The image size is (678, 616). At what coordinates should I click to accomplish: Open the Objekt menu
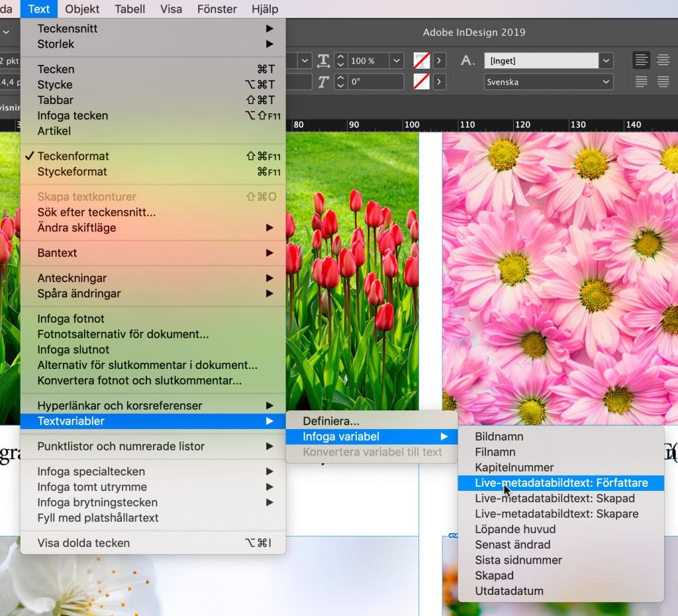(x=82, y=9)
